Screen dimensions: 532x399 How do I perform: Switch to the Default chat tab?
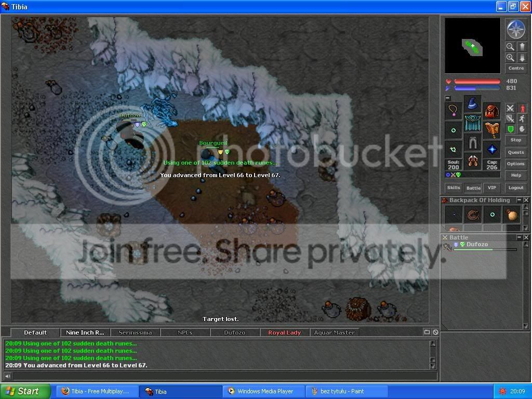[x=35, y=332]
